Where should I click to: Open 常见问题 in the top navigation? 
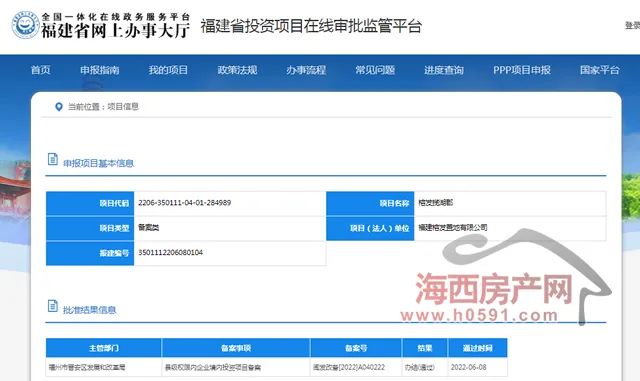pos(375,70)
